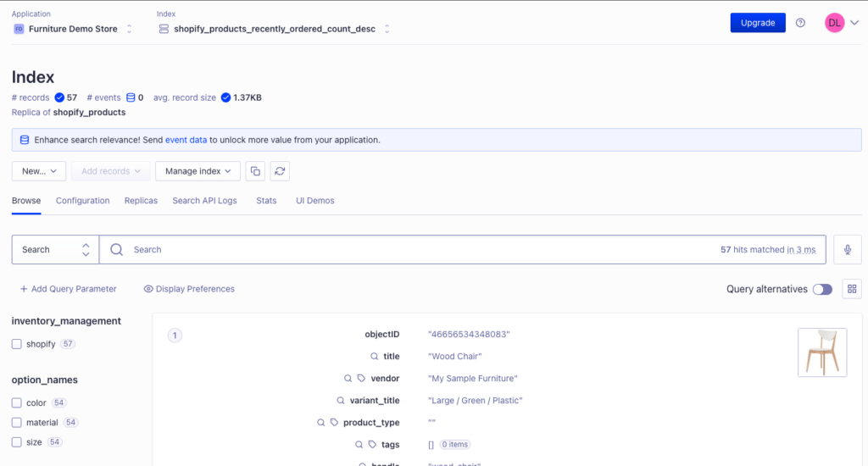Viewport: 868px width, 466px height.
Task: Click the value "Large / Green / Plastic"
Action: [x=475, y=401]
